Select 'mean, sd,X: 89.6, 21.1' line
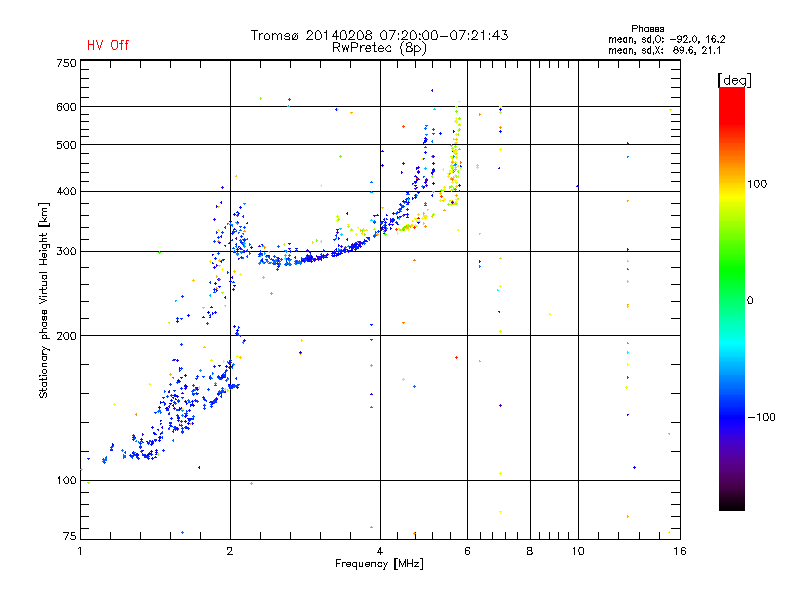 (x=664, y=50)
